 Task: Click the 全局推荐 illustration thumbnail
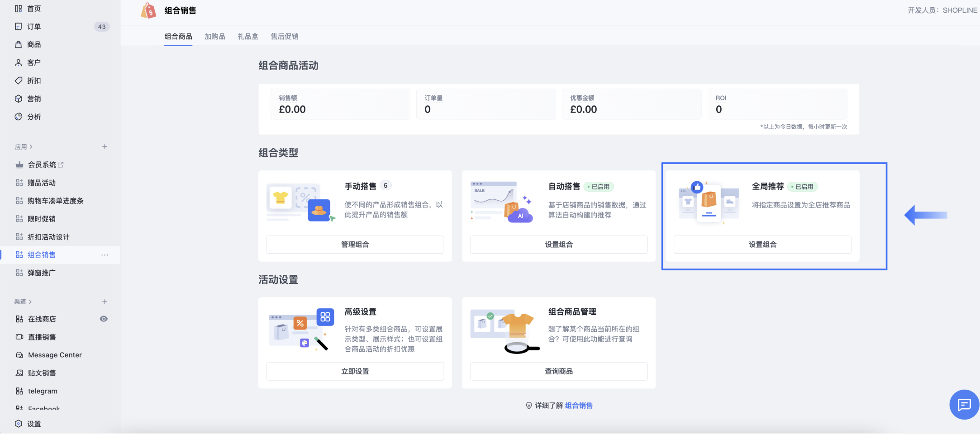[709, 202]
